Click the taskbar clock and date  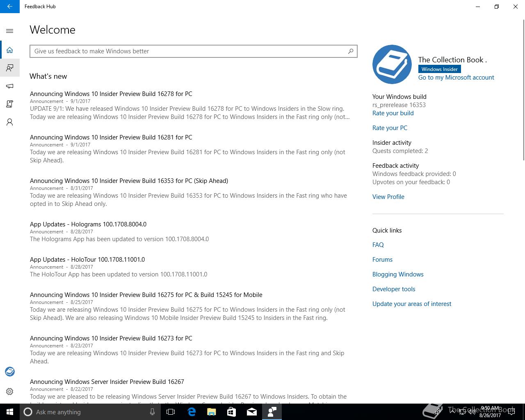click(490, 412)
